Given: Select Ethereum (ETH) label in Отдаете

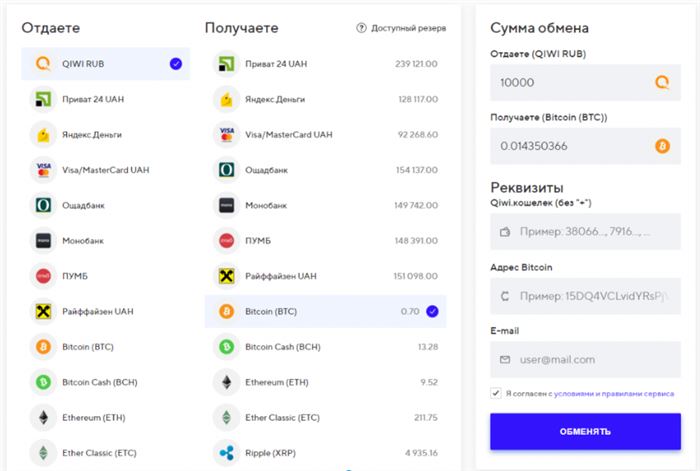Looking at the screenshot, I should tap(94, 417).
